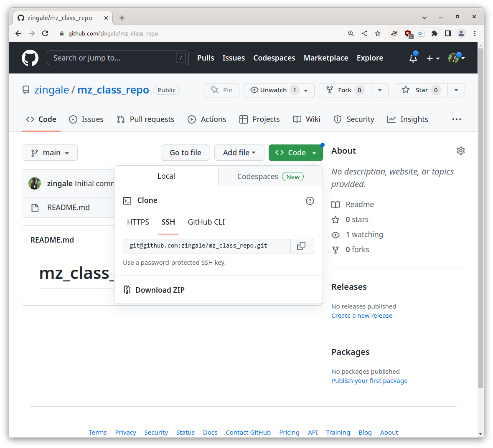Click the Download ZIP option
Image resolution: width=493 pixels, height=448 pixels.
tap(160, 290)
